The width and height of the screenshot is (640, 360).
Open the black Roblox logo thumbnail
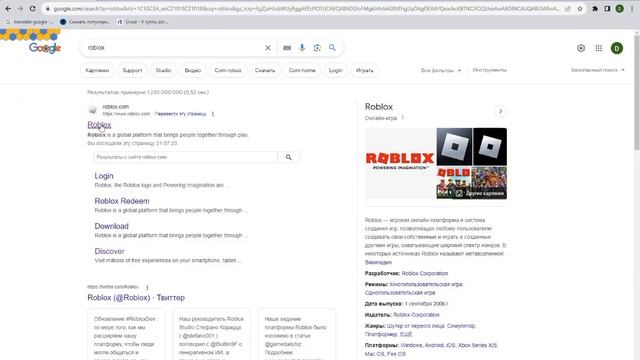click(x=490, y=146)
